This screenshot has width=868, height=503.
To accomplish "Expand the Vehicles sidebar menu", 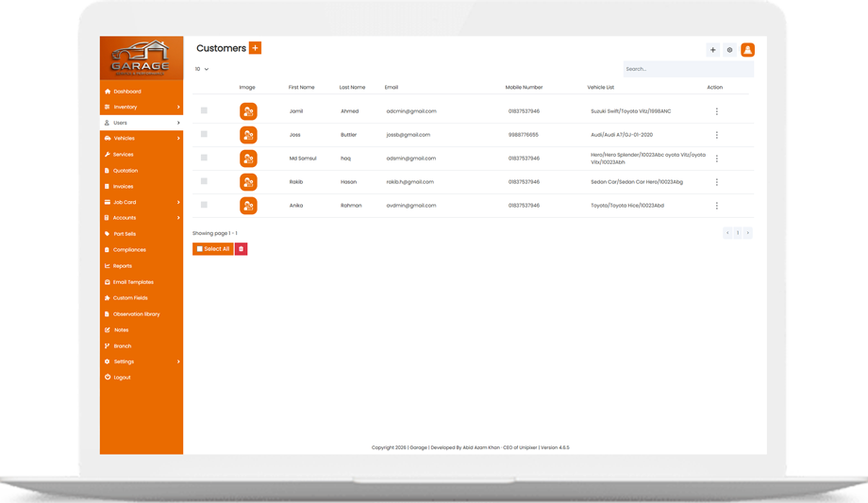I will (x=142, y=139).
